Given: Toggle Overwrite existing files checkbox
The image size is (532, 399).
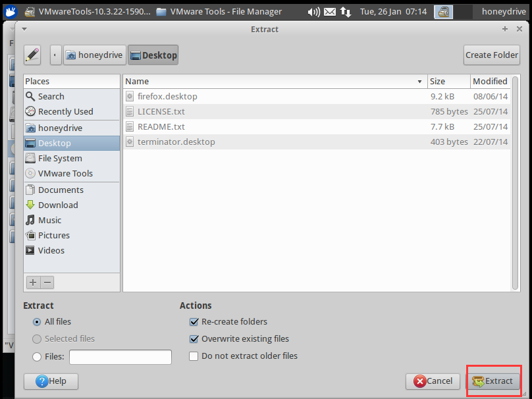Looking at the screenshot, I should (194, 338).
